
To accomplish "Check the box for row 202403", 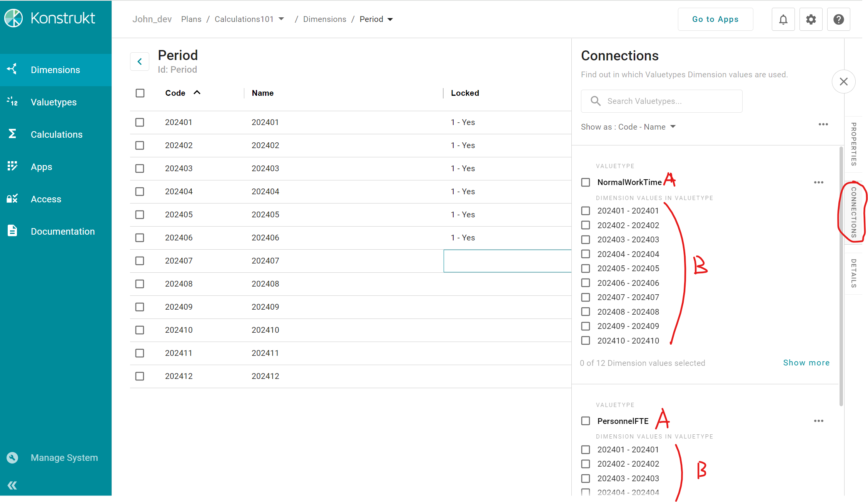I will click(140, 168).
